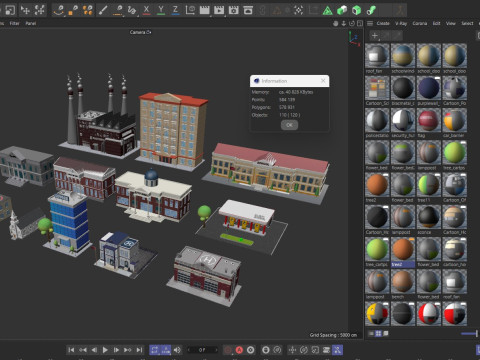The image size is (480, 360).
Task: Click the current frame field
Action: pos(202,350)
